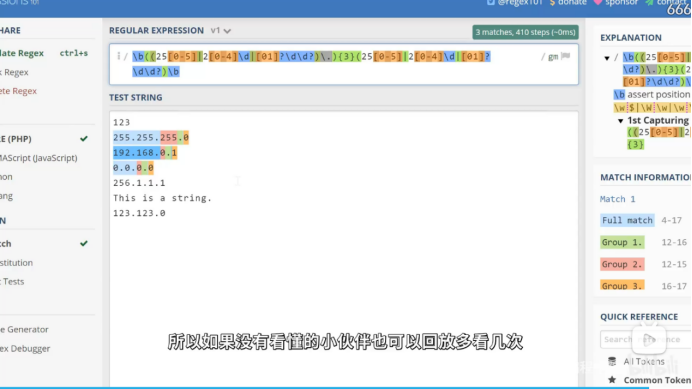The height and width of the screenshot is (389, 692).
Task: Open the v1 version dropdown
Action: [x=221, y=30]
